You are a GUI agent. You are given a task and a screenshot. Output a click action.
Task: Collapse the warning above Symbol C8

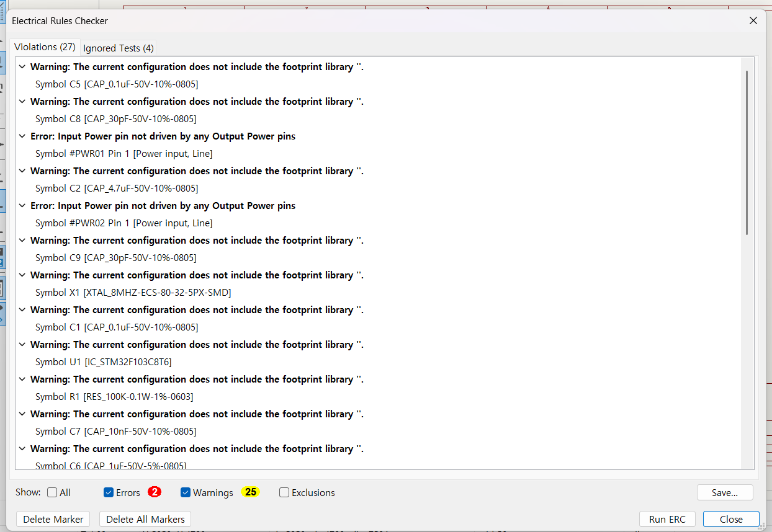click(22, 102)
